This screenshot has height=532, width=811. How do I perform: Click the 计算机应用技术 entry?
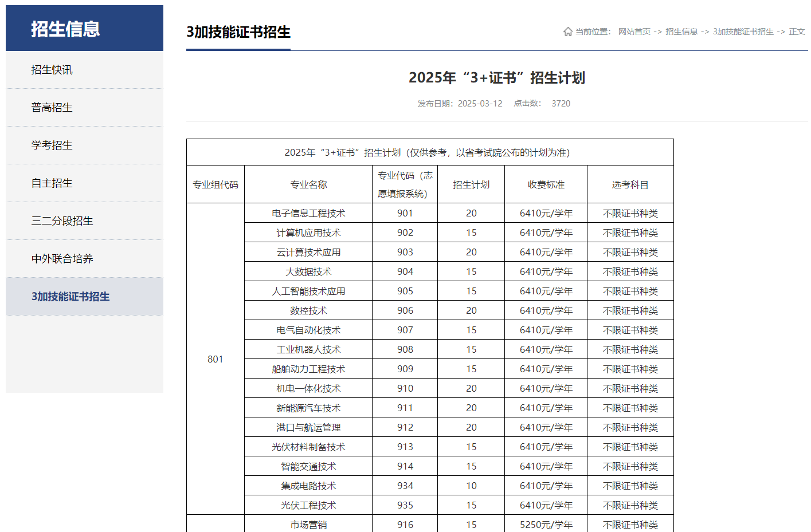308,232
